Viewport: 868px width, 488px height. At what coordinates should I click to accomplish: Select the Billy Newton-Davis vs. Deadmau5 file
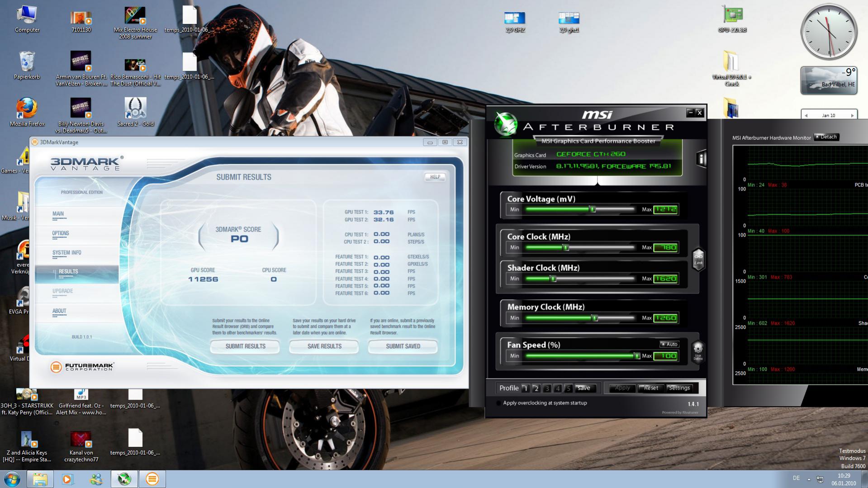pos(81,115)
